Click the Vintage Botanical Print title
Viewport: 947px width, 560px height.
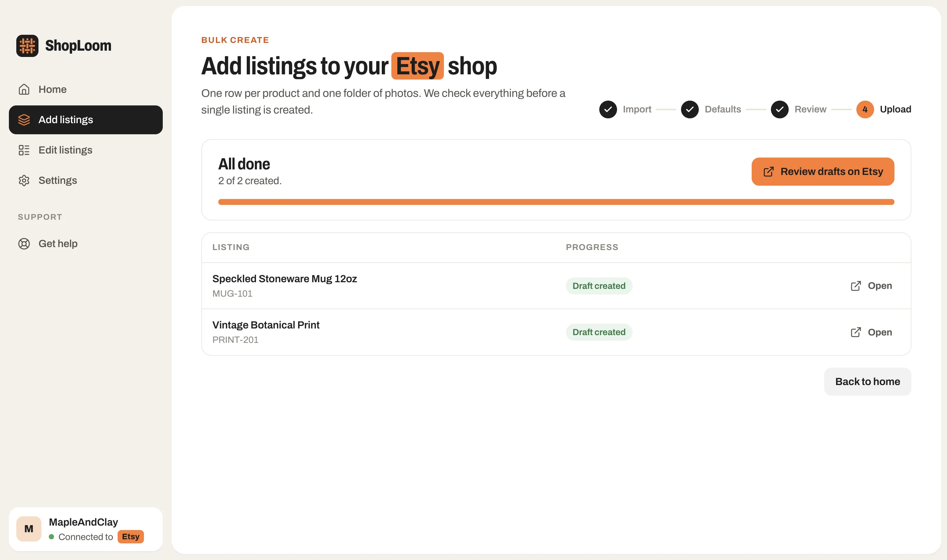(266, 325)
